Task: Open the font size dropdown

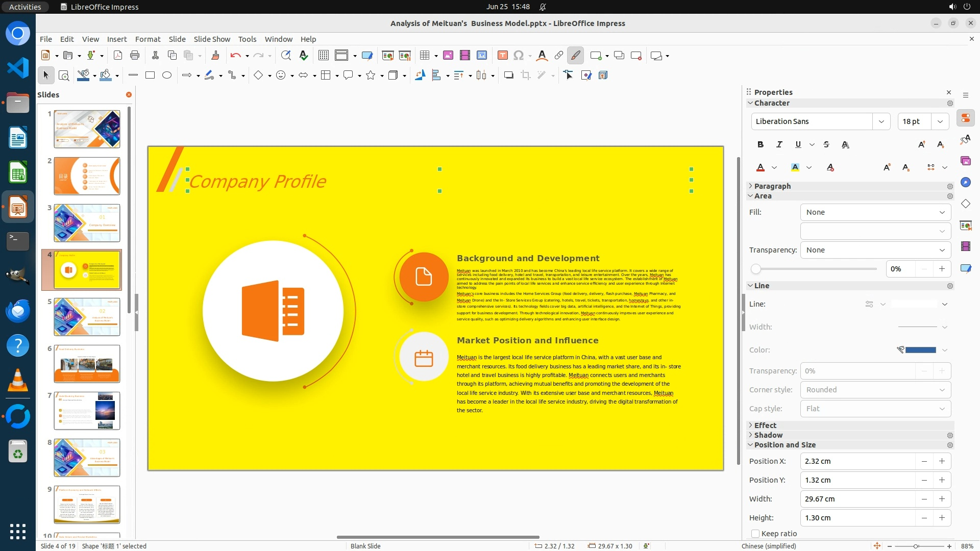Action: (x=940, y=121)
